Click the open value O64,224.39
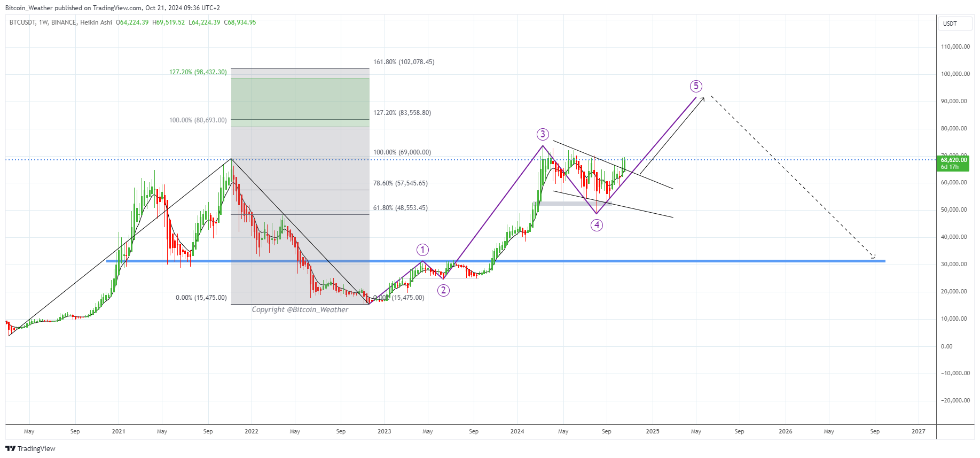 click(x=132, y=22)
